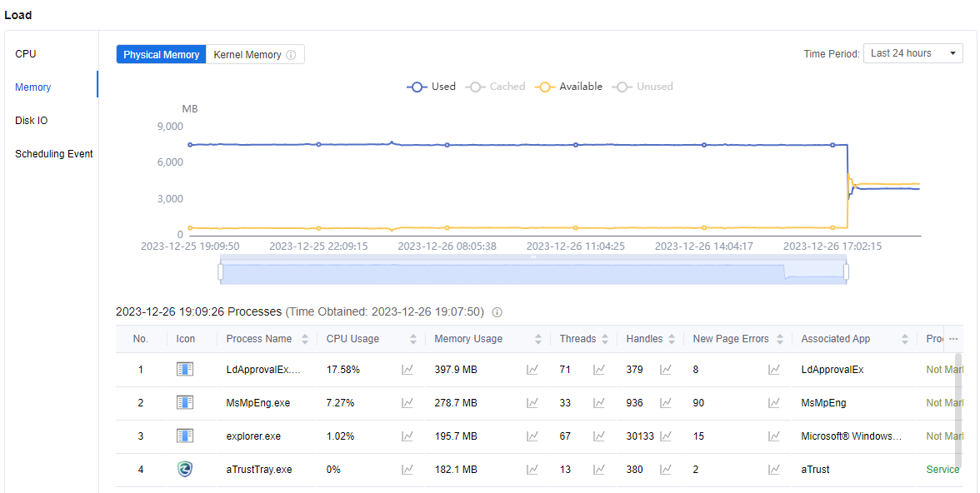
Task: Toggle the Available series in chart legend
Action: pos(570,87)
